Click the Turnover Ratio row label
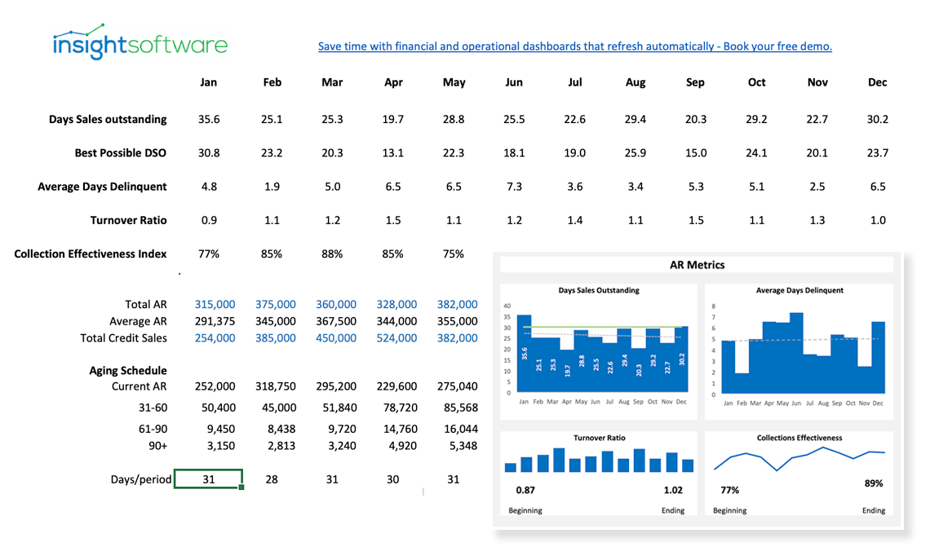The image size is (930, 560). (x=128, y=220)
